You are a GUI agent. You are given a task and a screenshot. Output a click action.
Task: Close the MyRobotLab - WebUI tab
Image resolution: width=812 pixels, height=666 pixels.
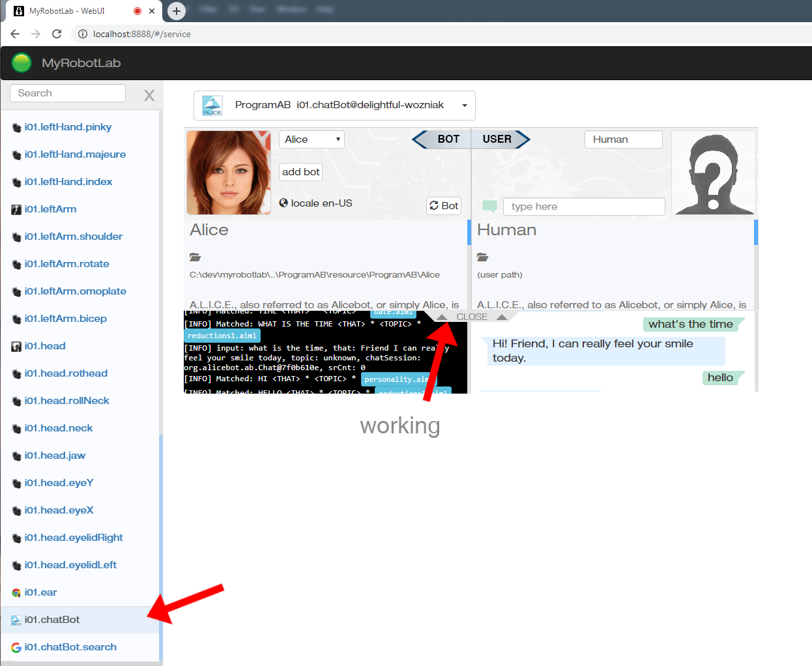(152, 11)
